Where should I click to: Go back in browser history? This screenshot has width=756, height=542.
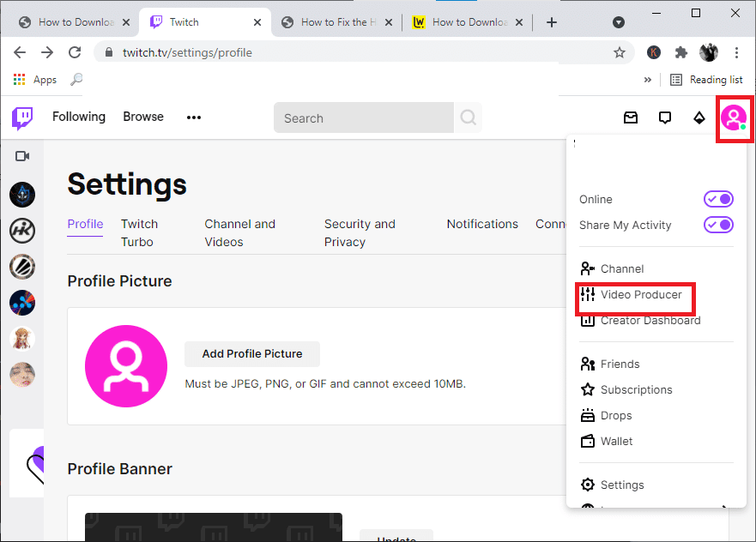pyautogui.click(x=20, y=52)
